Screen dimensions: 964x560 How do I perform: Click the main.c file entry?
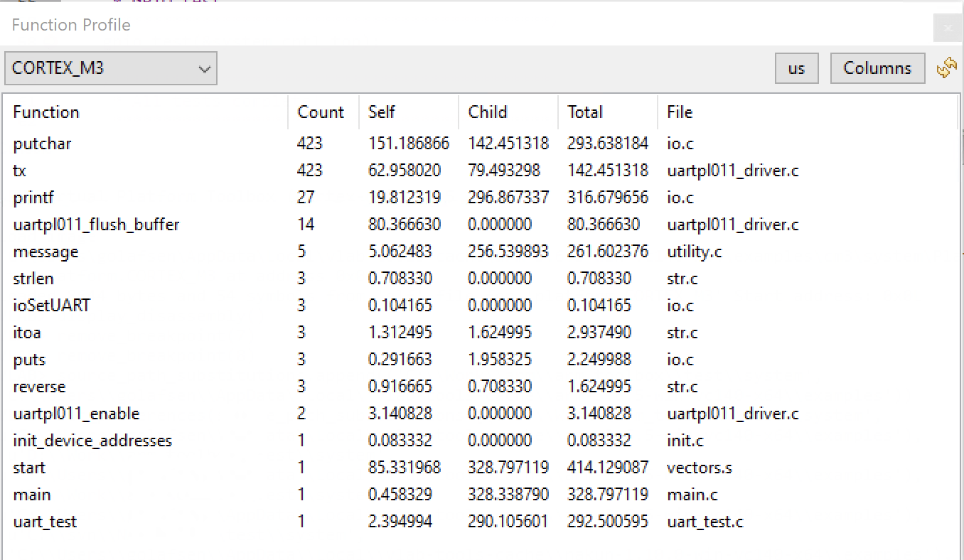tap(693, 495)
